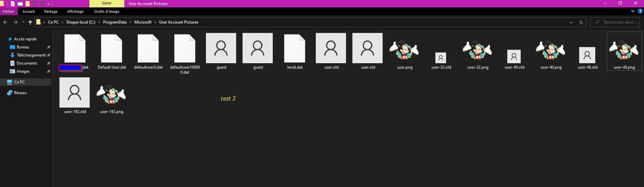Click the pin icon beside Images
Screen dimensions: 644x187
(48, 71)
